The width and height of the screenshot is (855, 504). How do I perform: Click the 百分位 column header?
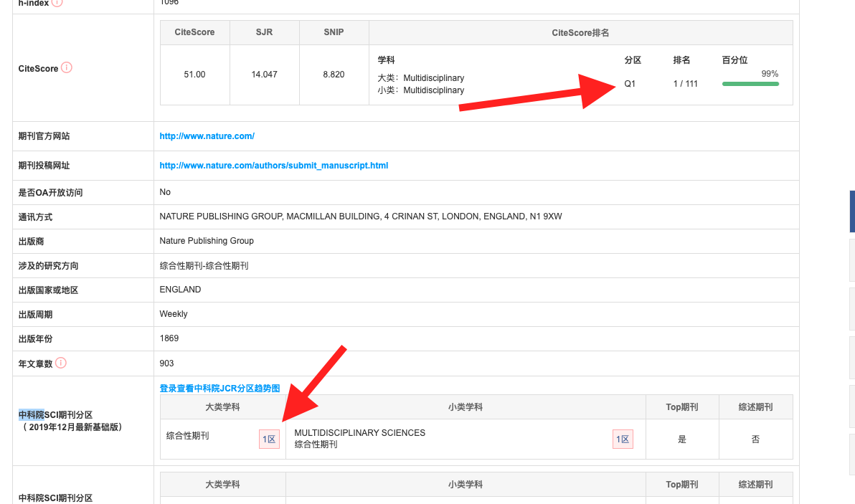(734, 60)
